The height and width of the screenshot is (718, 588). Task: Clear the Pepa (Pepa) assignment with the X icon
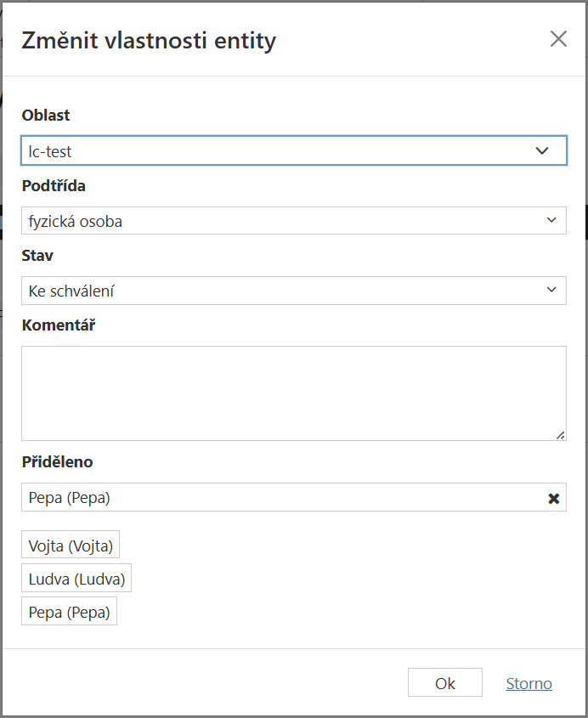[x=552, y=497]
